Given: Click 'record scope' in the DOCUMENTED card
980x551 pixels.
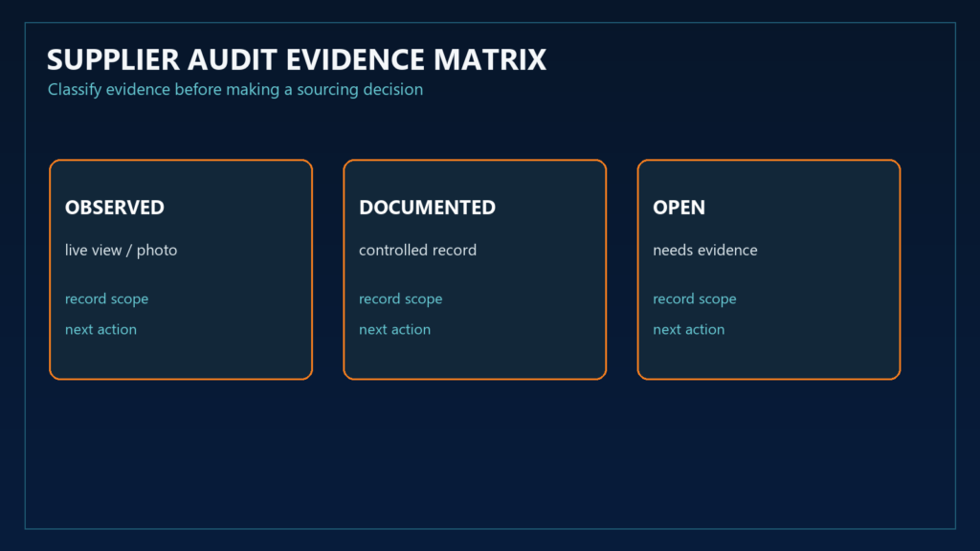Looking at the screenshot, I should click(401, 299).
